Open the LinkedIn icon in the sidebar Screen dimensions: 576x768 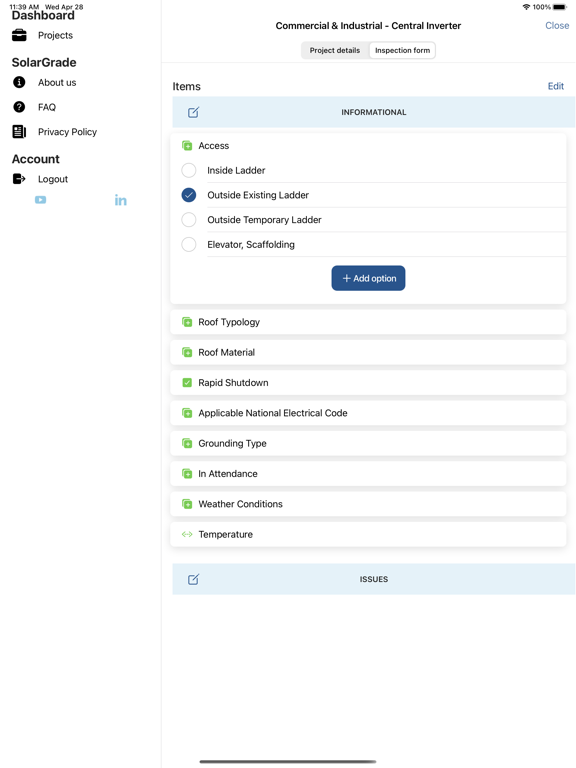coord(120,200)
